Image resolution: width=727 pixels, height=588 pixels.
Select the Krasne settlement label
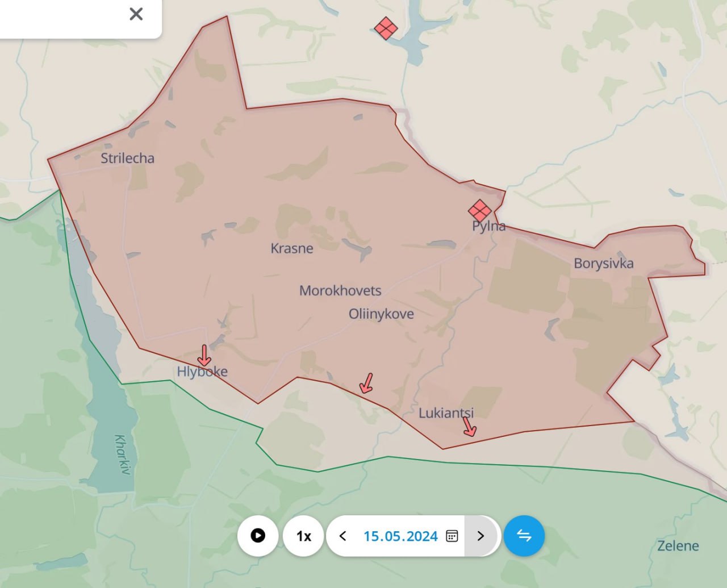coord(292,248)
